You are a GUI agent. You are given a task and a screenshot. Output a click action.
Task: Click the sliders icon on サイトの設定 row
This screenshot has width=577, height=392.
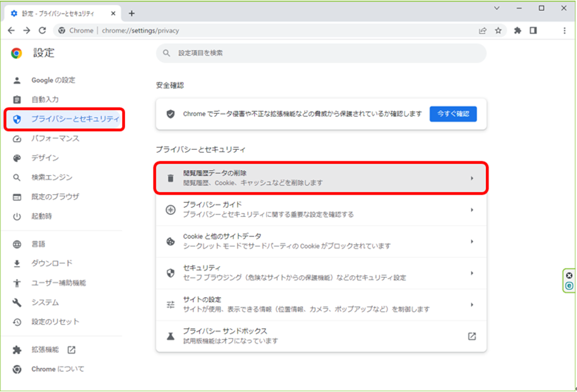171,305
